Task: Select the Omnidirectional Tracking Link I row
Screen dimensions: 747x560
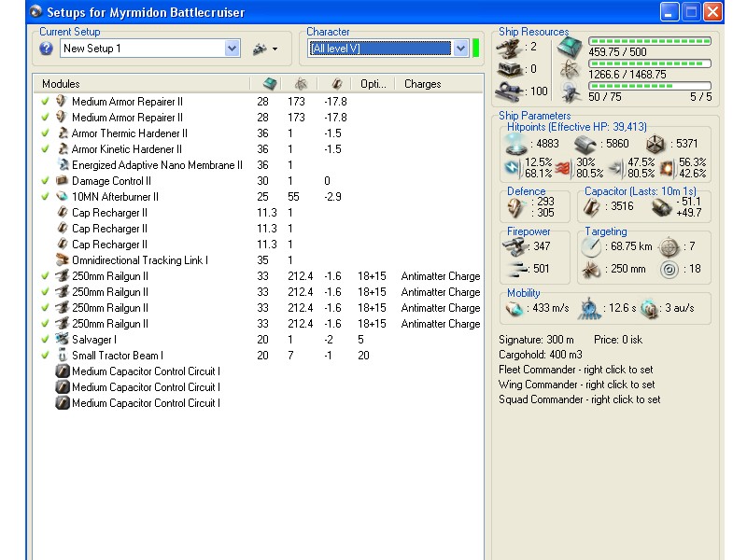Action: coord(140,260)
